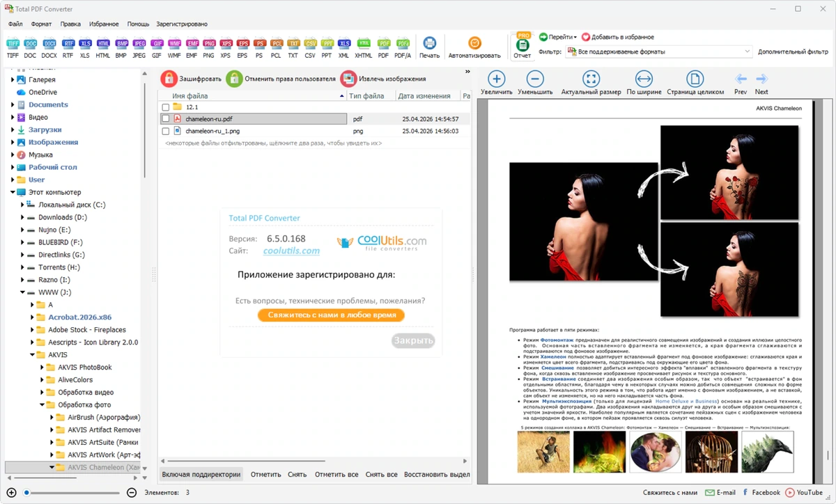Expand Локальный диск (C:) node
836x504 pixels.
pyautogui.click(x=22, y=205)
